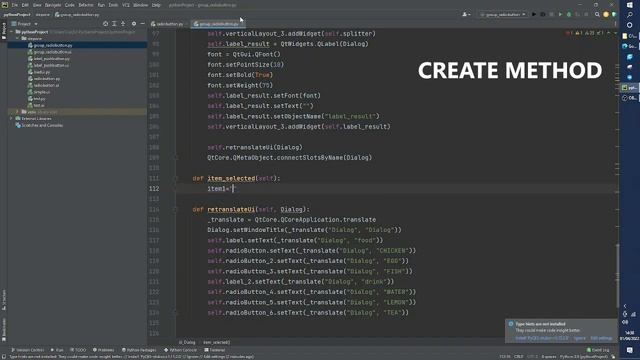The height and width of the screenshot is (360, 640).
Task: Open the Help menu
Action: point(156,5)
